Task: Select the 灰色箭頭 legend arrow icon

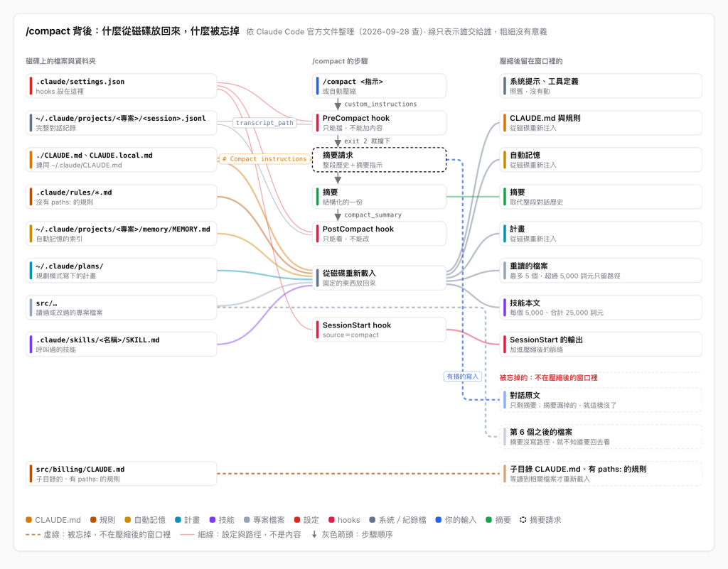Action: 314,534
